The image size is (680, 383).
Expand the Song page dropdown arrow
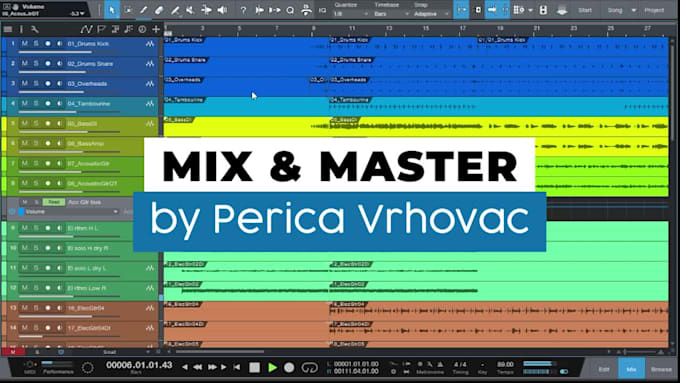click(x=634, y=10)
